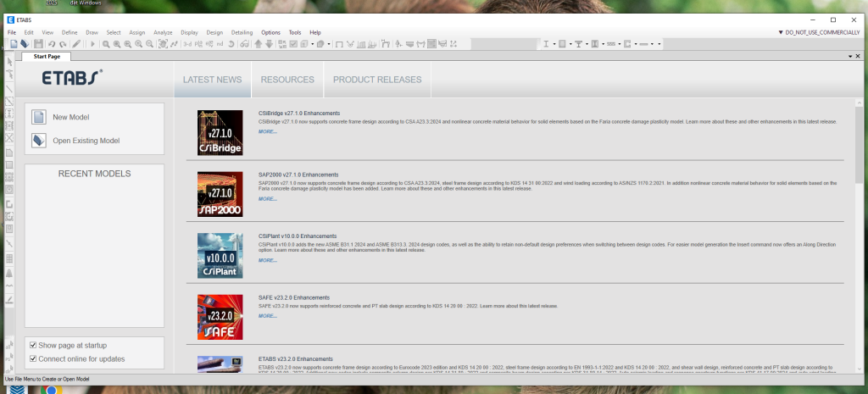Open the File menu
Image resolution: width=868 pixels, height=394 pixels.
[12, 33]
